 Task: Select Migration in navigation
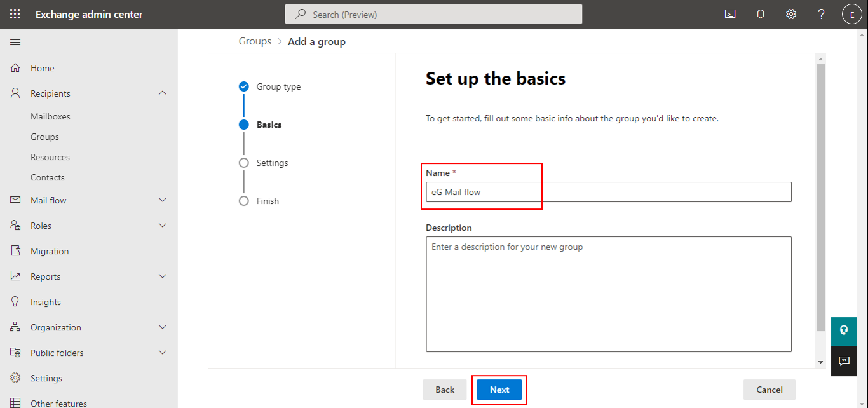click(50, 251)
